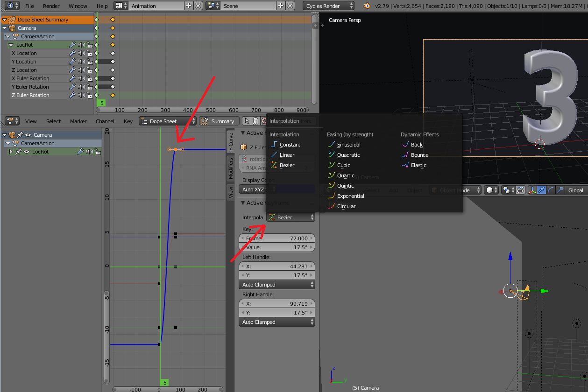Open the Window menu
The image size is (588, 392).
(x=78, y=6)
